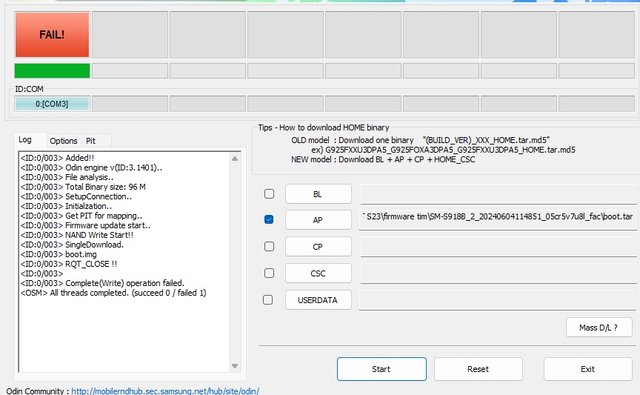Viewport: 640px width, 395px height.
Task: Toggle the CSC checkbox
Action: coord(269,273)
